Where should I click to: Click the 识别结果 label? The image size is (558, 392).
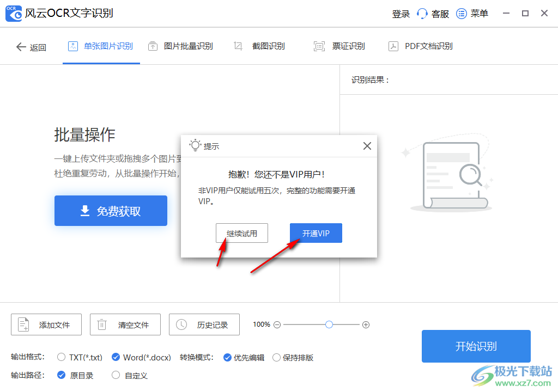(x=370, y=79)
